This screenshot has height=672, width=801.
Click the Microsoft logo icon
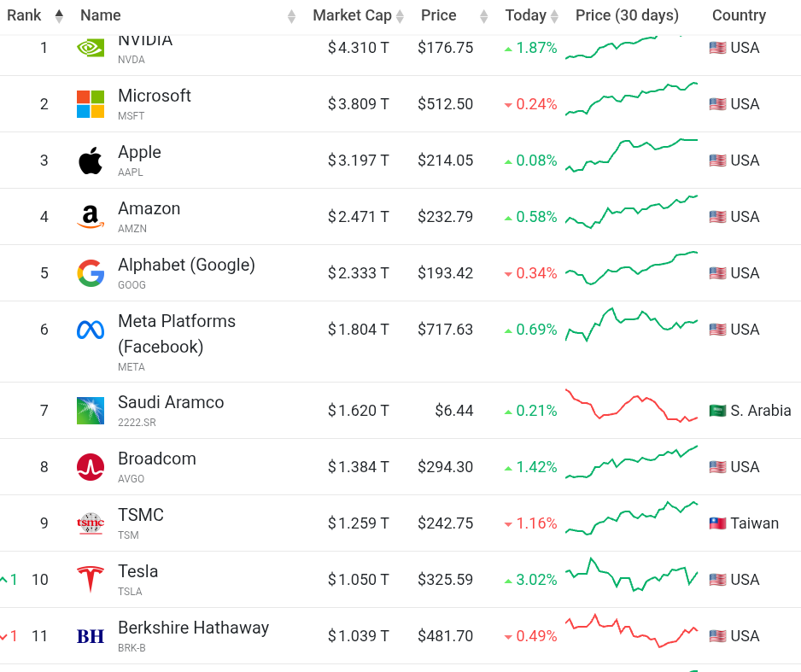[91, 104]
